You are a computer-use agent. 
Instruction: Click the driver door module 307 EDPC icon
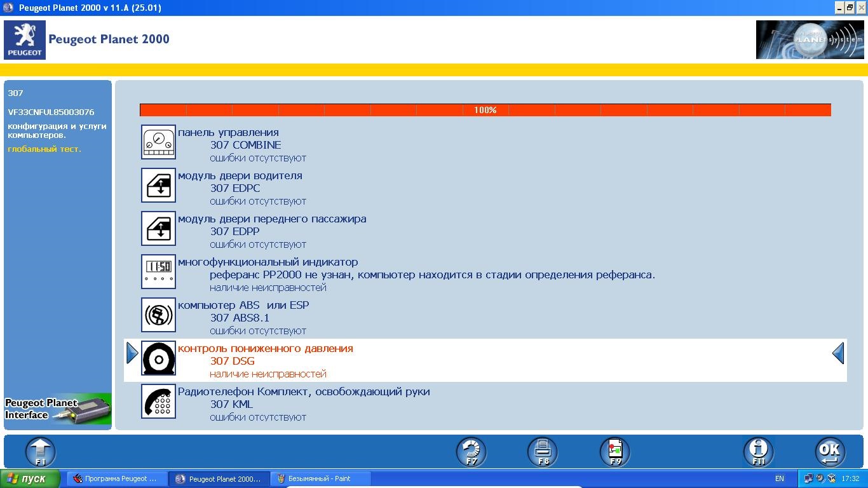158,185
